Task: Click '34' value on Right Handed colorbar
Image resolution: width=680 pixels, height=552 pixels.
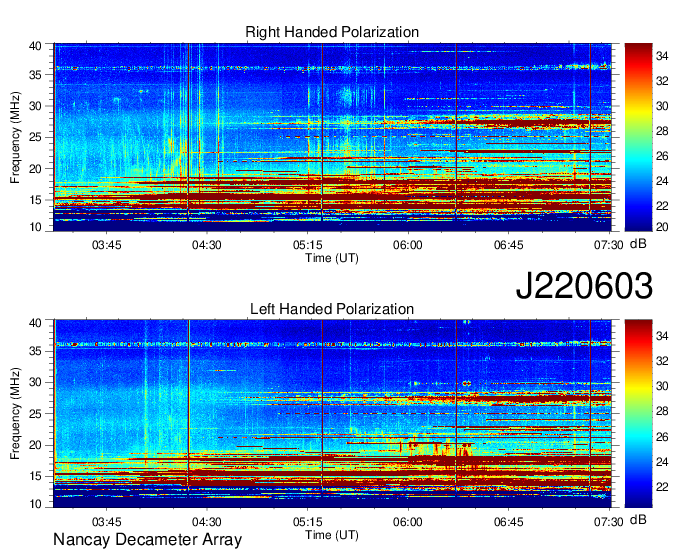Action: (x=662, y=56)
